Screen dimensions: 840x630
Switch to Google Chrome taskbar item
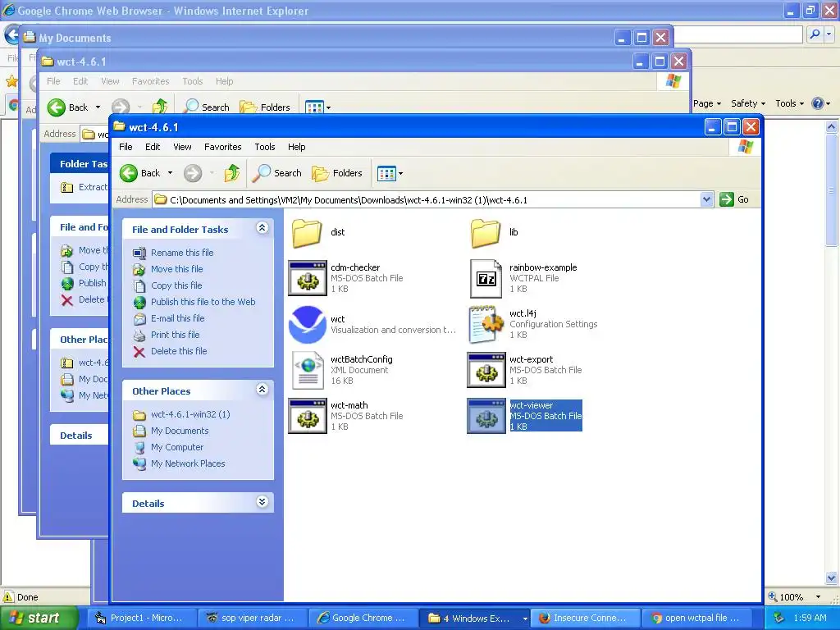[363, 618]
